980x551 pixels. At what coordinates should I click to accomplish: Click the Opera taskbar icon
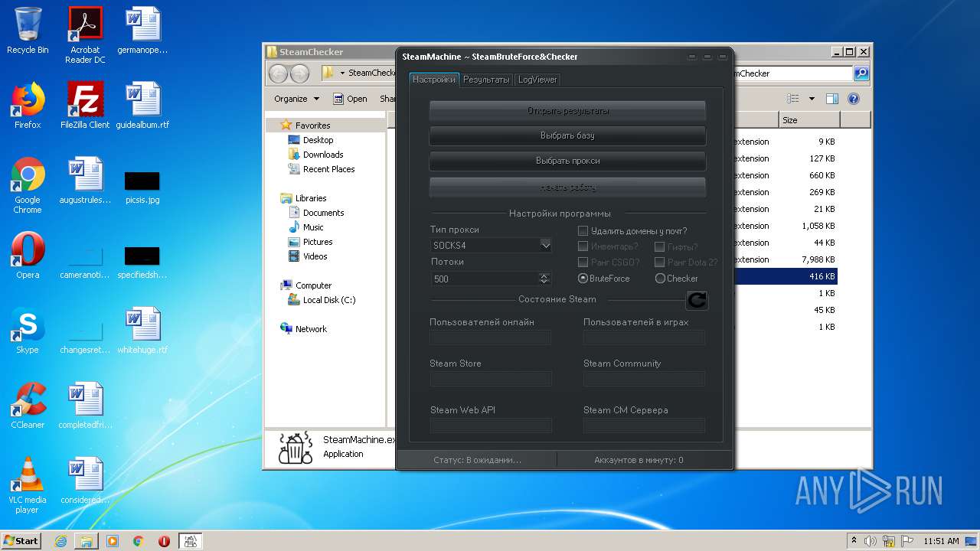(164, 541)
